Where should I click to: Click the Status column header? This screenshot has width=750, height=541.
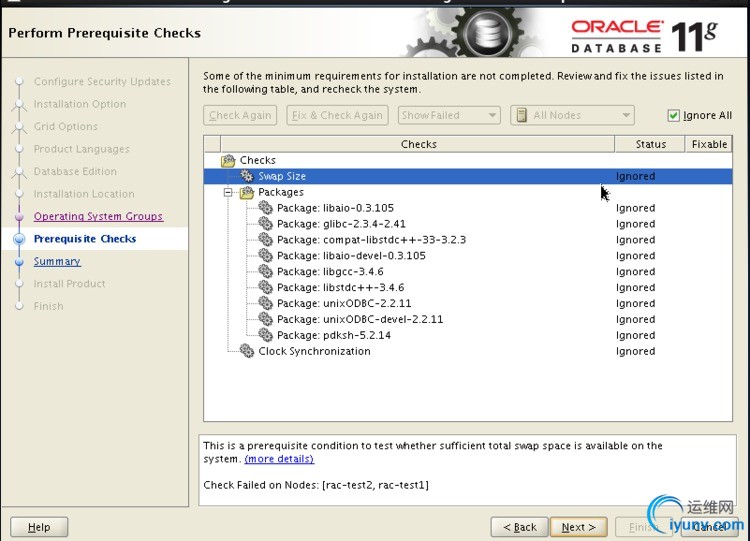[x=650, y=144]
